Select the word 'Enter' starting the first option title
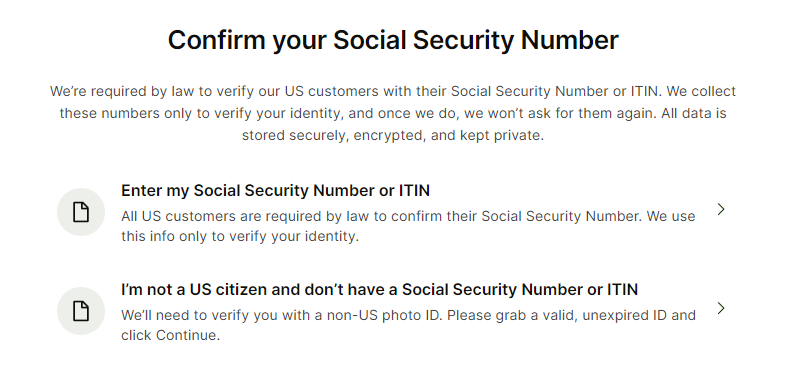793x387 pixels. tap(141, 190)
